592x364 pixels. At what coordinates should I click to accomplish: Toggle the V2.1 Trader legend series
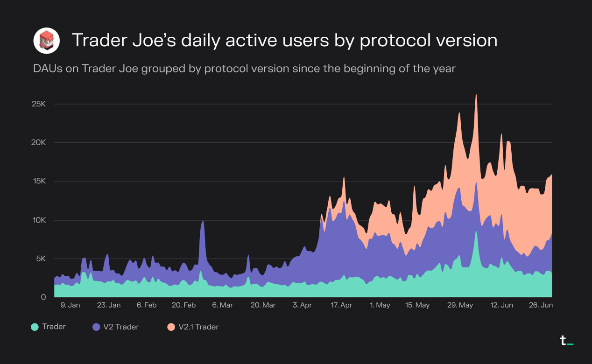coord(192,327)
